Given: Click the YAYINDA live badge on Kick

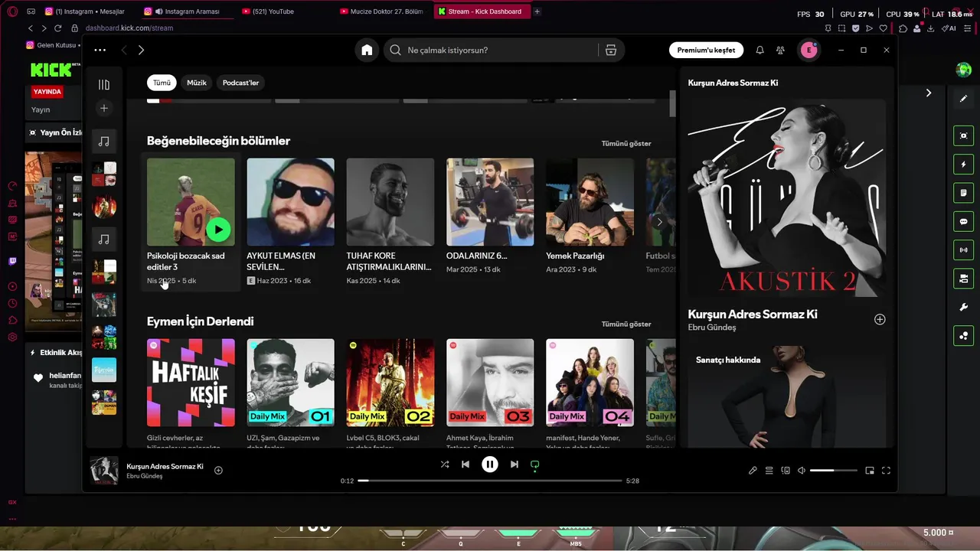Looking at the screenshot, I should 47,91.
